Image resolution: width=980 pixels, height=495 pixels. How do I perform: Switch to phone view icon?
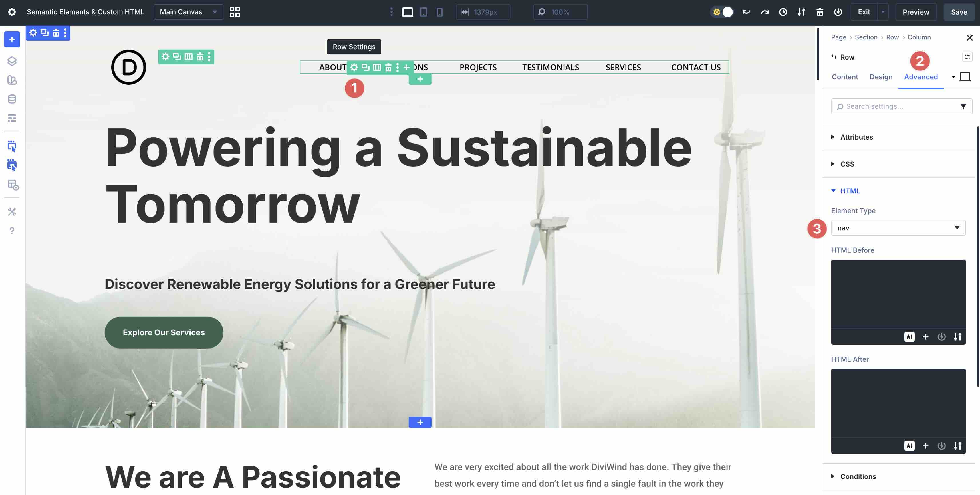point(439,12)
